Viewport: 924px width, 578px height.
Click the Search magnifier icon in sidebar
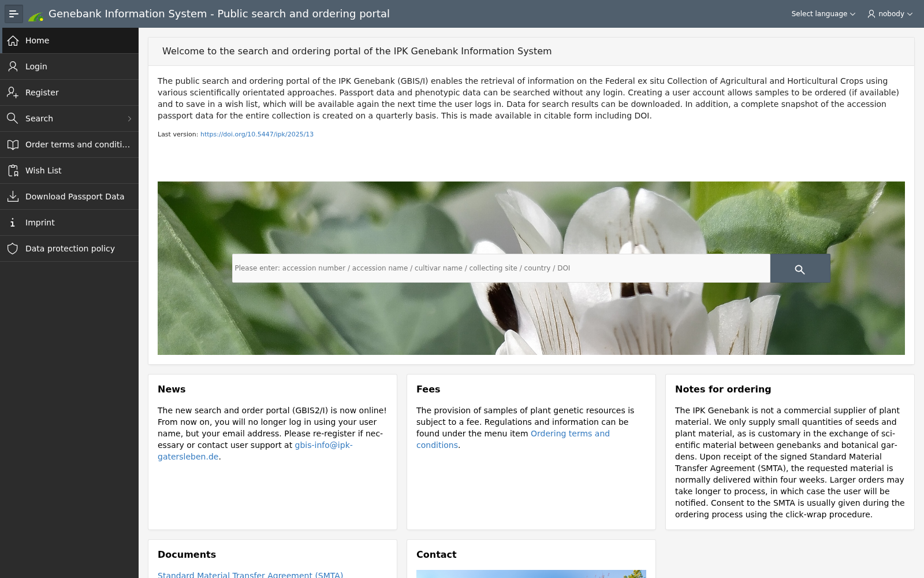[13, 118]
